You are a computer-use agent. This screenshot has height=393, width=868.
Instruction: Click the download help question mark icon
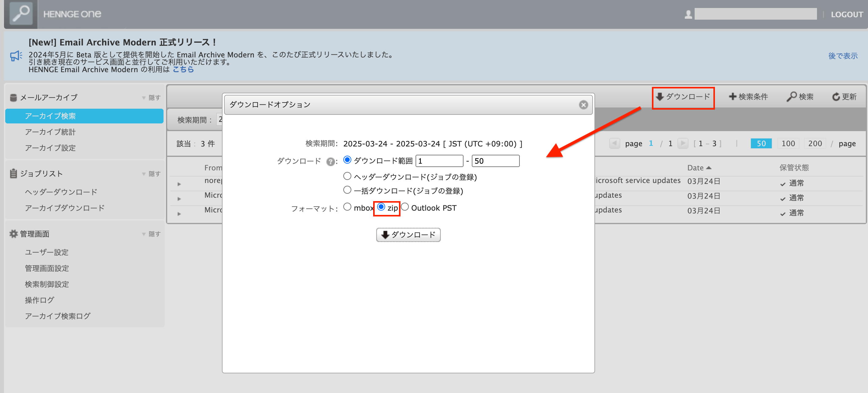(x=330, y=162)
